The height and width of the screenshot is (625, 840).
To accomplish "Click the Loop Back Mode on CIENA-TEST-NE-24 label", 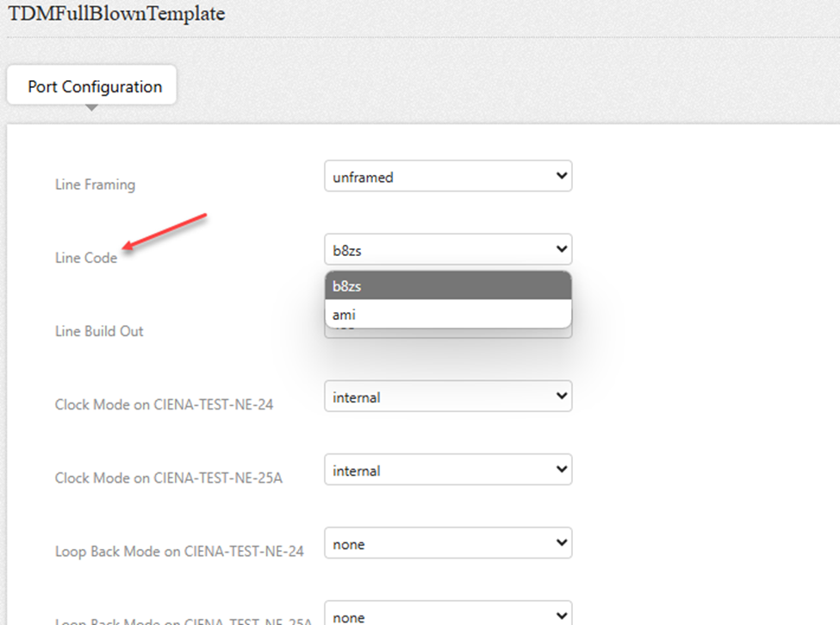I will tap(179, 552).
